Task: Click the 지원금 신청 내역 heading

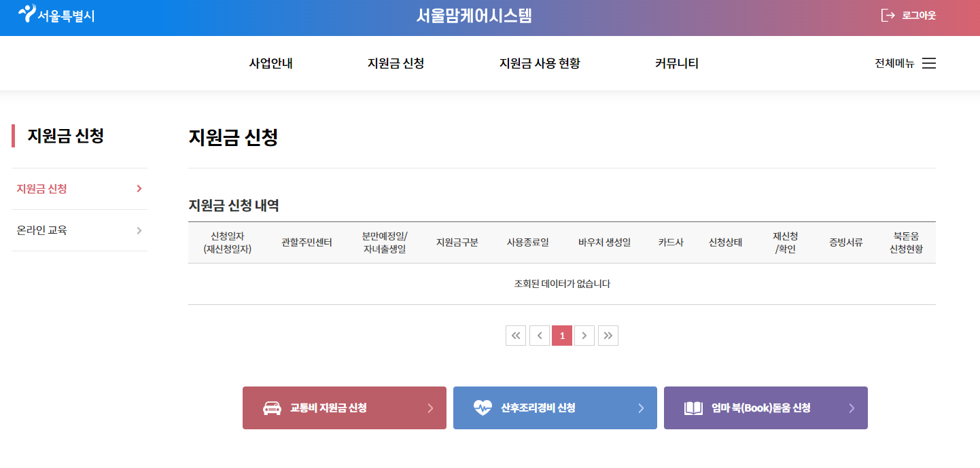Action: 234,205
